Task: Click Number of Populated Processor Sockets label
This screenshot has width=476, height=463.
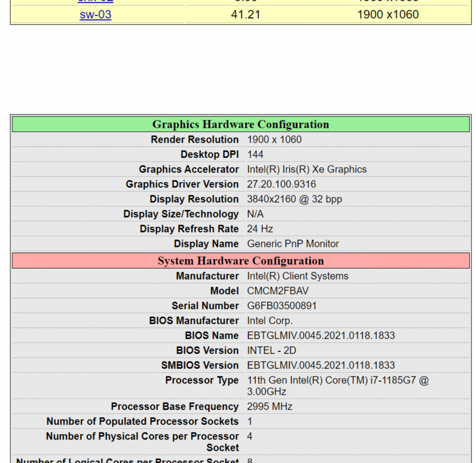Action: click(x=142, y=421)
